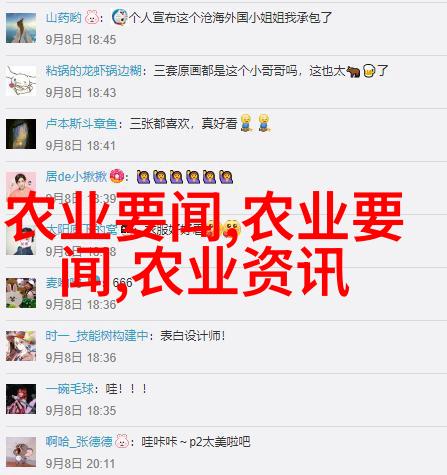Open 粘锅的龙虾锅边糊 username link
The image size is (447, 475).
point(94,71)
